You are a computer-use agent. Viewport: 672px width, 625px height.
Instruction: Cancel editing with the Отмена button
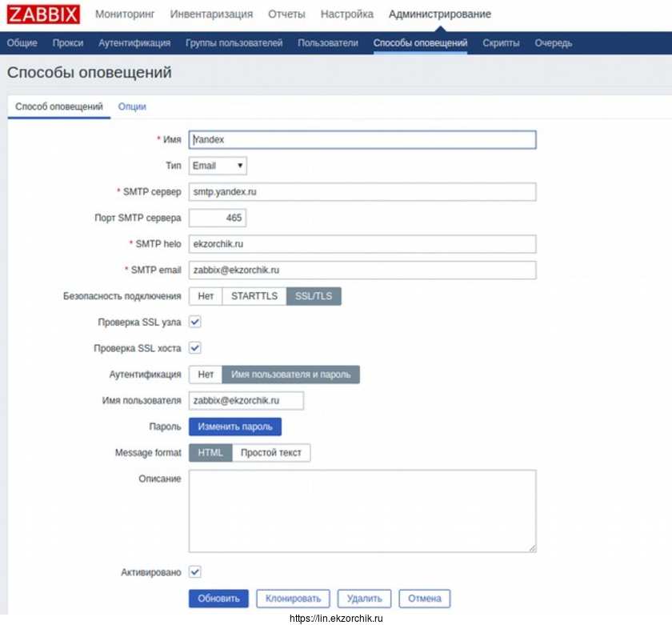[425, 599]
